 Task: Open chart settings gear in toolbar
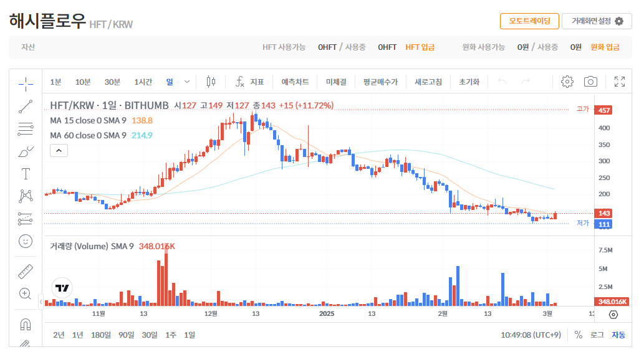[567, 82]
